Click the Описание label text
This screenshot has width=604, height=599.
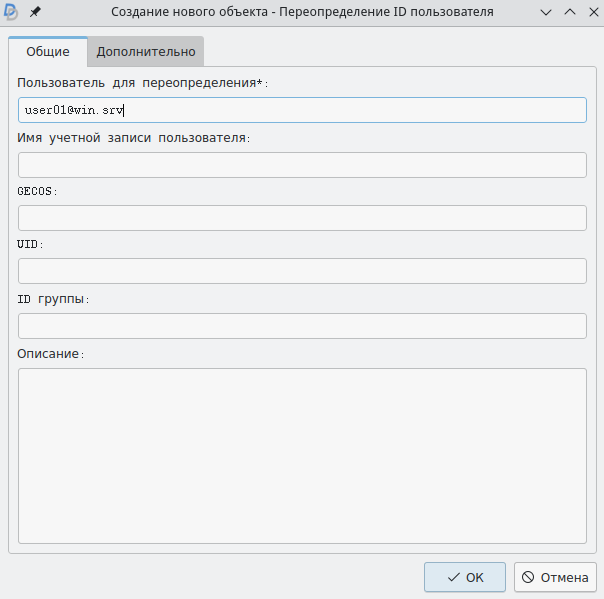52,353
